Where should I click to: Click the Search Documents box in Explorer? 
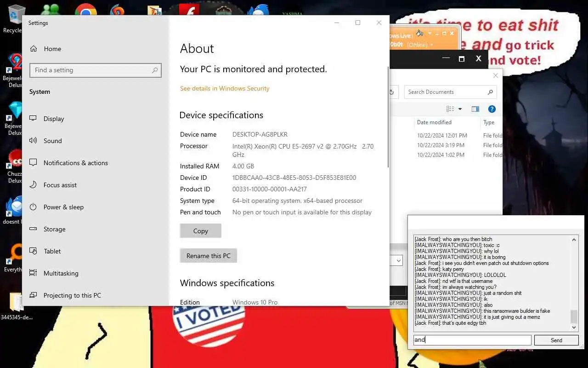tap(450, 92)
